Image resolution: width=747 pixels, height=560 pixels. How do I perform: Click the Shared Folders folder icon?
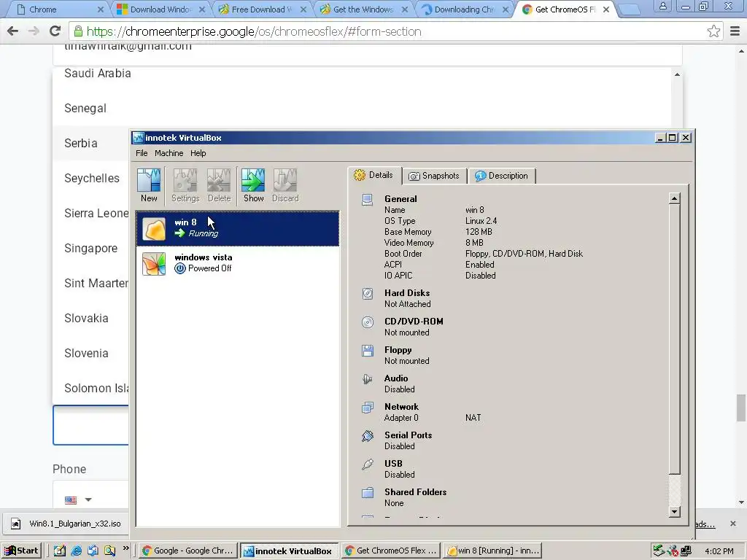click(368, 492)
